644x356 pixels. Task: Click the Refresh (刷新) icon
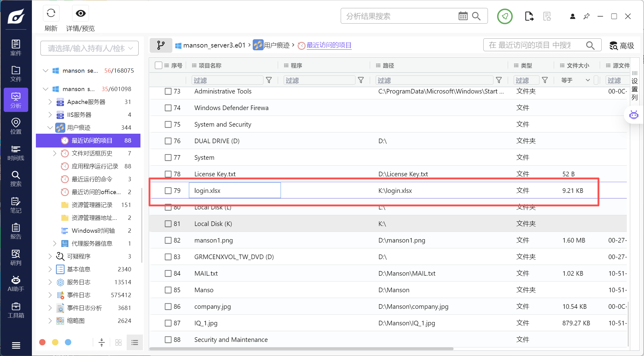(x=51, y=13)
